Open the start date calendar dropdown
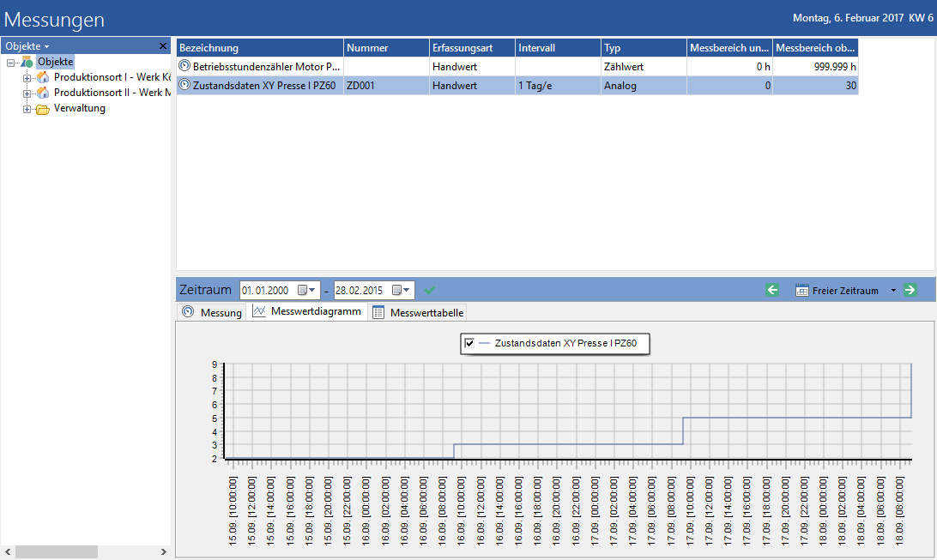The width and height of the screenshot is (937, 560). point(306,290)
